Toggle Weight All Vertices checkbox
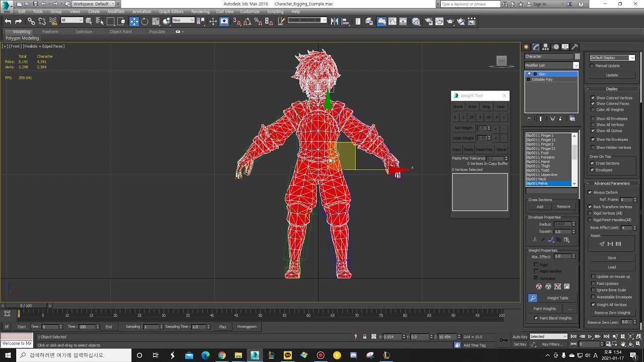This screenshot has width=644, height=362. pyautogui.click(x=593, y=305)
